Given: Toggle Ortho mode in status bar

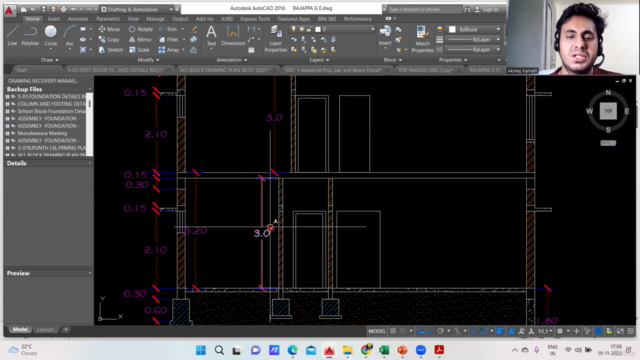Looking at the screenshot, I should coord(430,331).
